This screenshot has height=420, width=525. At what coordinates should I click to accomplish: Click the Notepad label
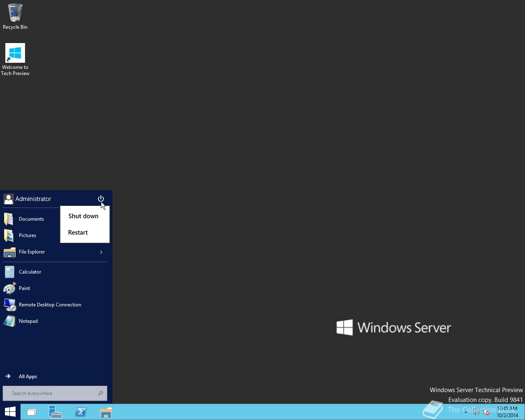(x=28, y=321)
